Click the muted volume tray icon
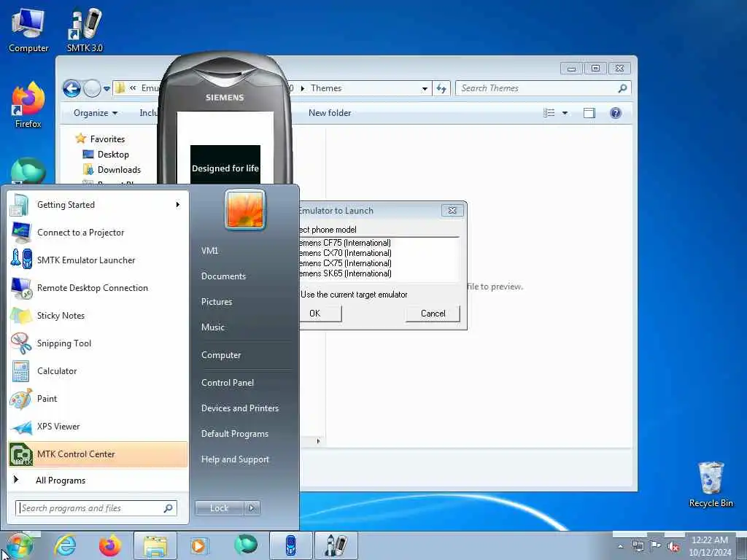Screen dimensions: 747x560 tap(673, 547)
